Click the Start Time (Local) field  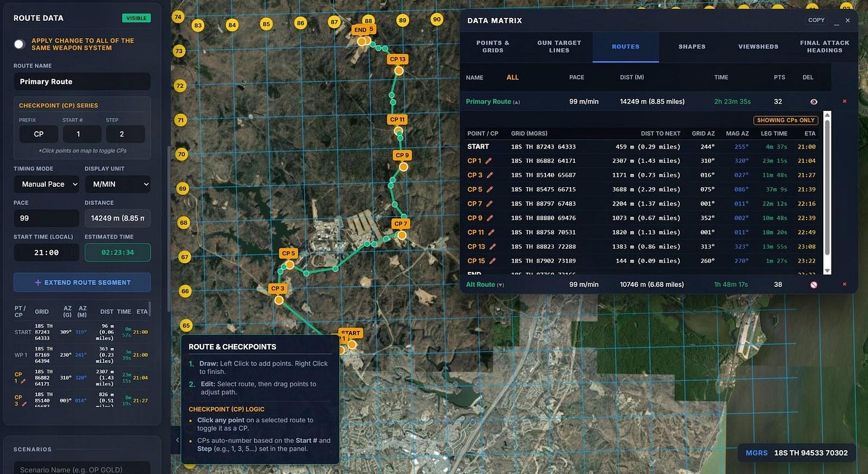[x=46, y=252]
